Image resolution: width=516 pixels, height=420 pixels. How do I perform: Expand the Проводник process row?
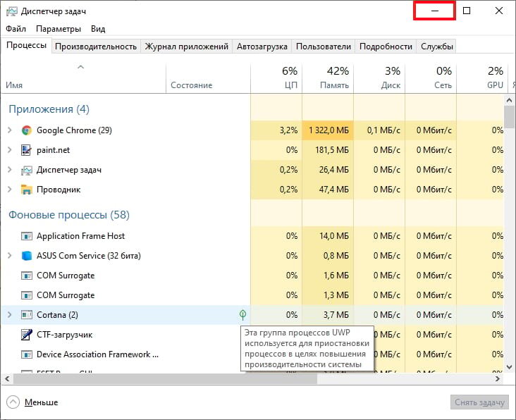pyautogui.click(x=10, y=190)
